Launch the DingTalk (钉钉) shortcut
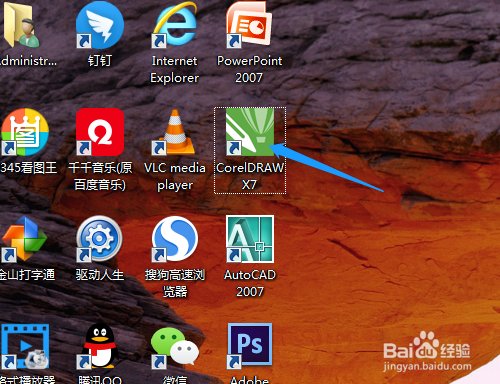The image size is (500, 384). 100,25
